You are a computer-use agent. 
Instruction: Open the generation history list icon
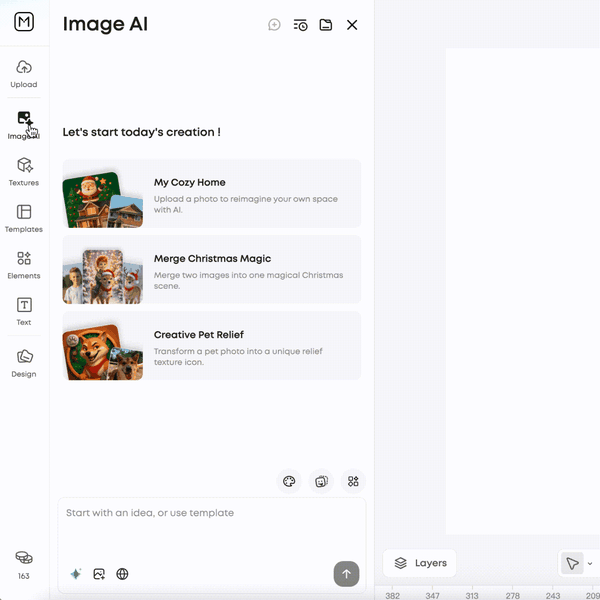(300, 25)
